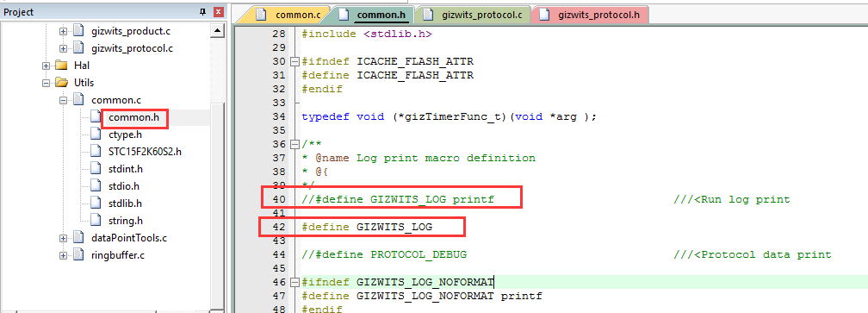Place cursor on '#include <stdlib.h>' line
868x313 pixels.
coord(367,34)
